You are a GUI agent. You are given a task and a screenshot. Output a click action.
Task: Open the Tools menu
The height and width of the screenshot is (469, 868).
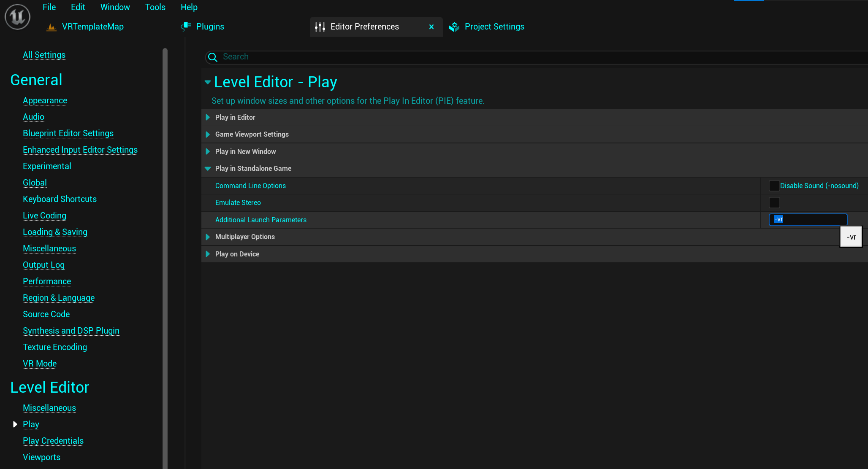click(155, 7)
